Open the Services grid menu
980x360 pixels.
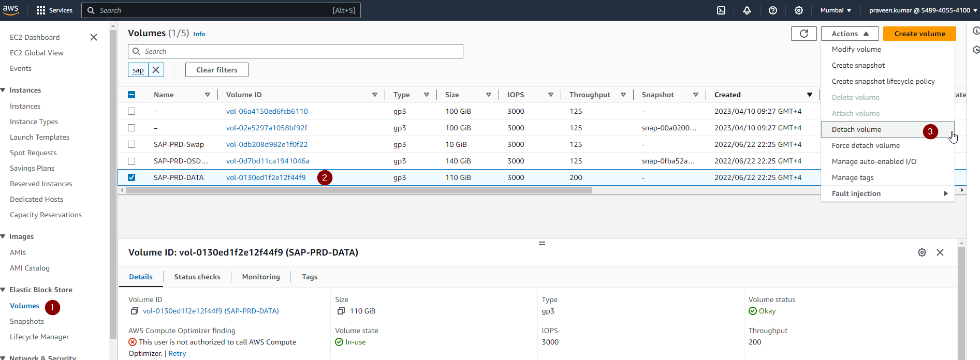[54, 10]
